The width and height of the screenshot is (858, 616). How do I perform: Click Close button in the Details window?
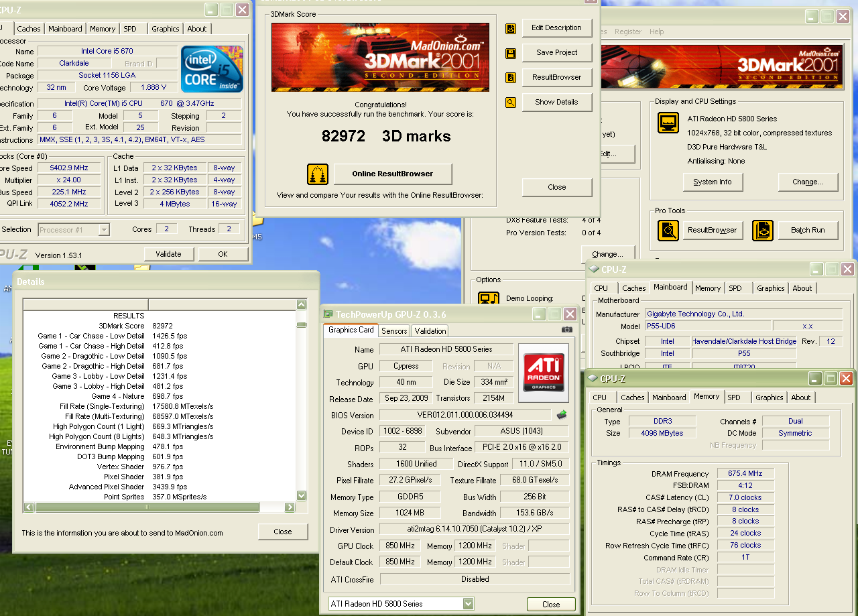click(x=283, y=532)
